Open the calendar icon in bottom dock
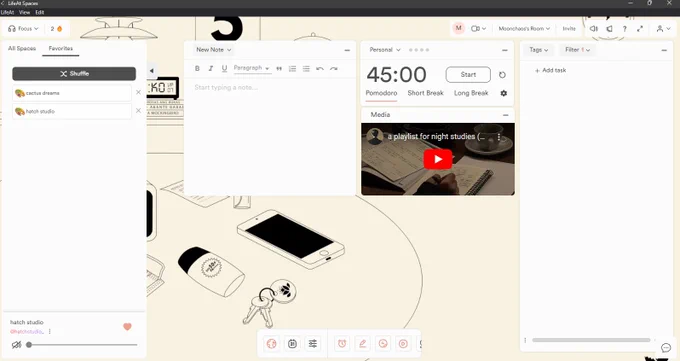Image resolution: width=680 pixels, height=361 pixels. (x=292, y=344)
